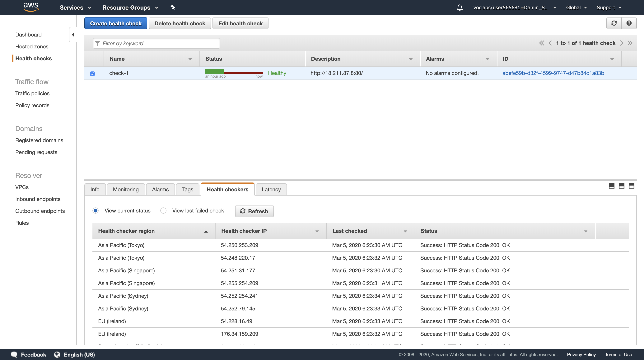Collapse the left navigation sidebar arrow
The height and width of the screenshot is (360, 644).
73,35
